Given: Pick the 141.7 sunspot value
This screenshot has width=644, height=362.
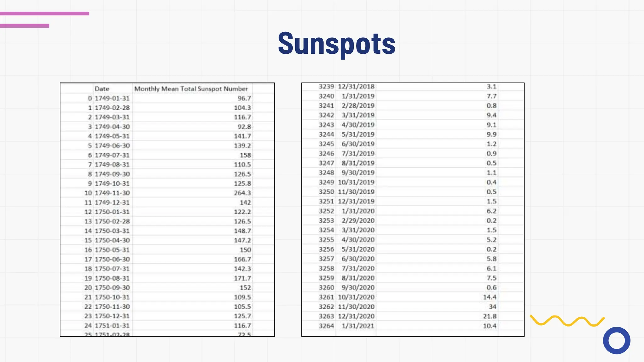Looking at the screenshot, I should pyautogui.click(x=242, y=136).
